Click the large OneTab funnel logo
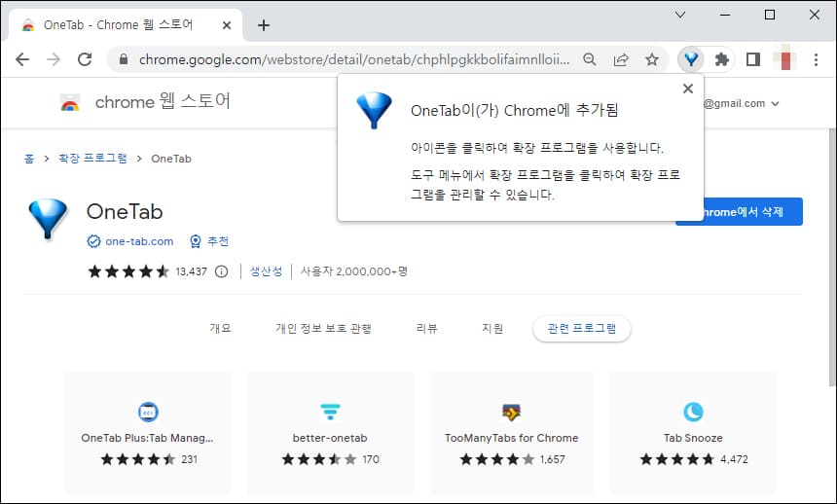The image size is (837, 504). [48, 219]
